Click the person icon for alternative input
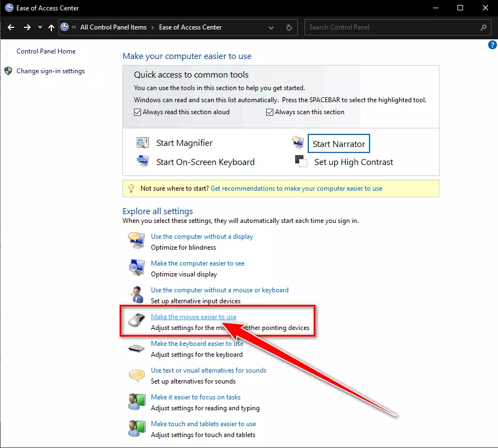 tap(137, 294)
